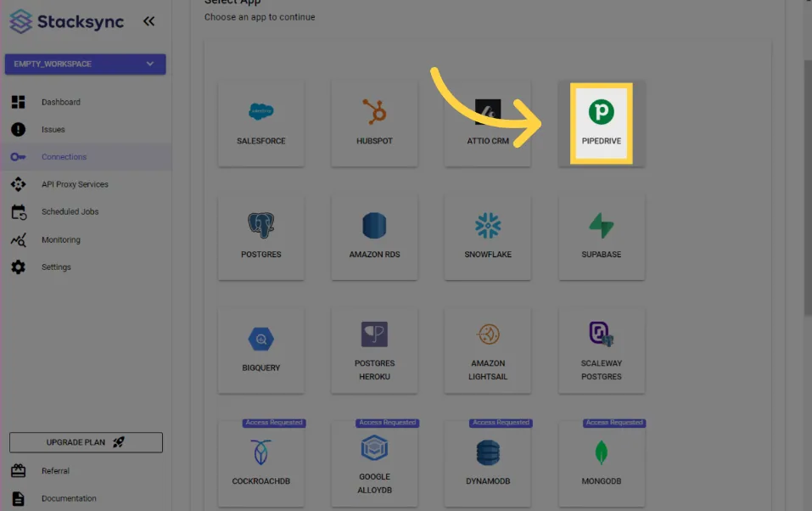Select the CockroachDB app card
The width and height of the screenshot is (812, 511).
(261, 464)
